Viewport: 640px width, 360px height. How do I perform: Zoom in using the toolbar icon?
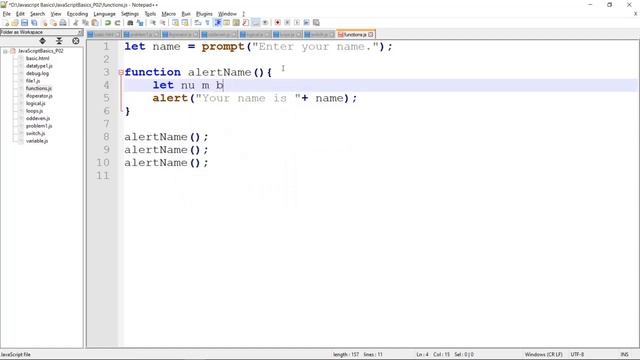[x=153, y=23]
